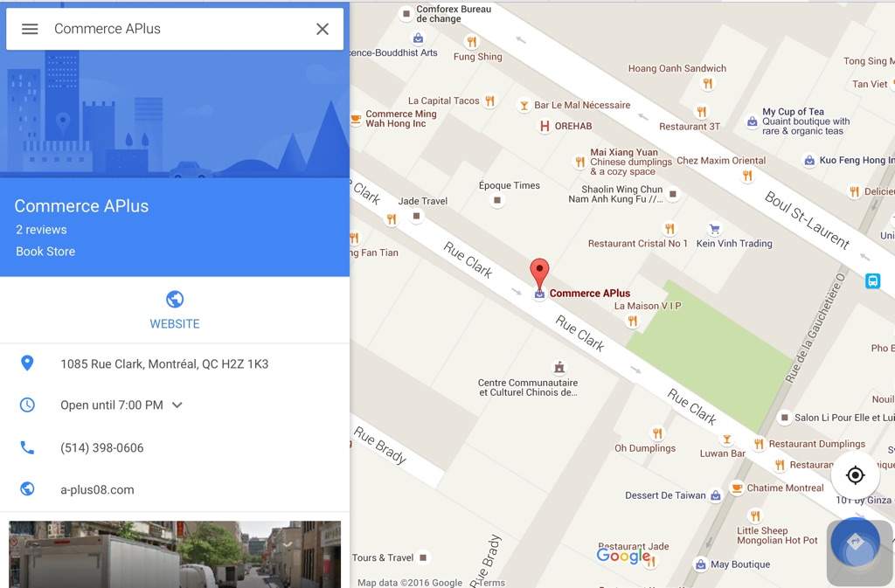The image size is (895, 588).
Task: Click the 2 reviews link
Action: point(41,229)
